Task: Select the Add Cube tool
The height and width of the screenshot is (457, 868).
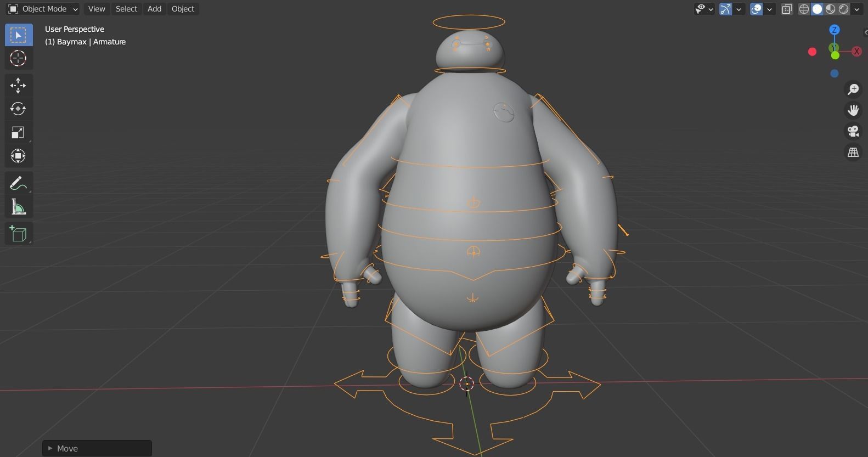Action: [x=19, y=234]
